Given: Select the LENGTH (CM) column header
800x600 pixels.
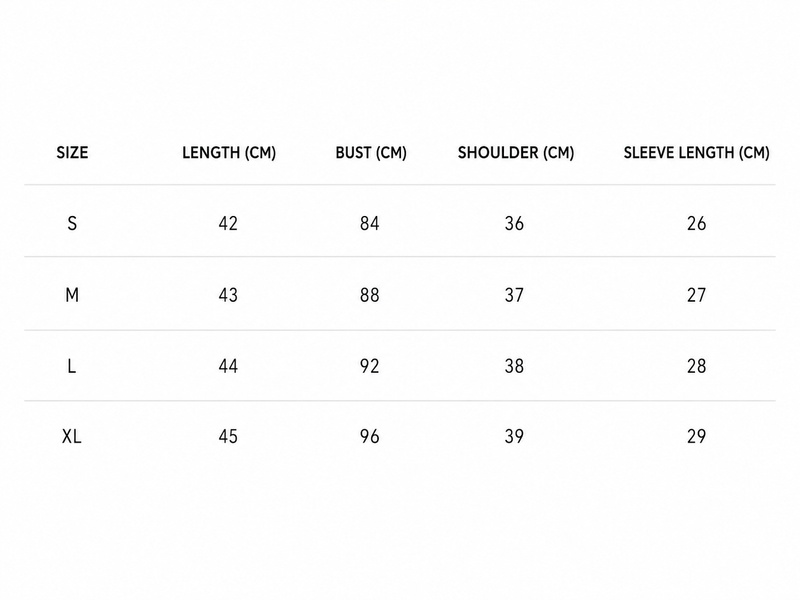Looking at the screenshot, I should click(229, 153).
